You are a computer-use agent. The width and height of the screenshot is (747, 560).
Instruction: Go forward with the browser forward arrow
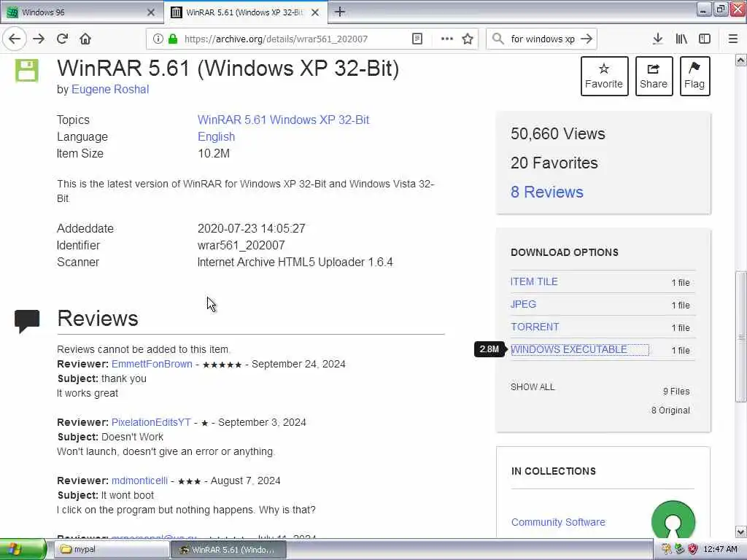point(39,39)
